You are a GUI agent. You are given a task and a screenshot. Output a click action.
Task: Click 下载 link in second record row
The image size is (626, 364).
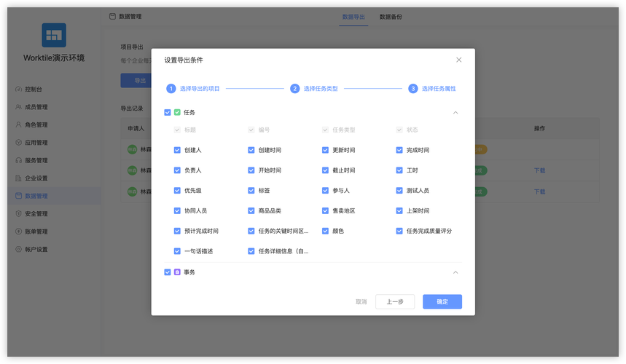pos(539,170)
